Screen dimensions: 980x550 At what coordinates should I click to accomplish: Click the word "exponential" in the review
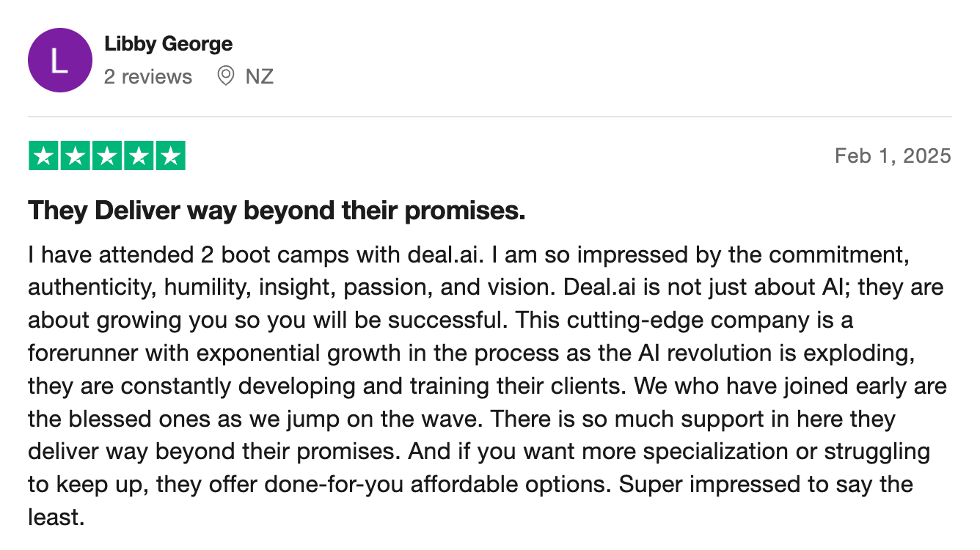click(x=238, y=353)
